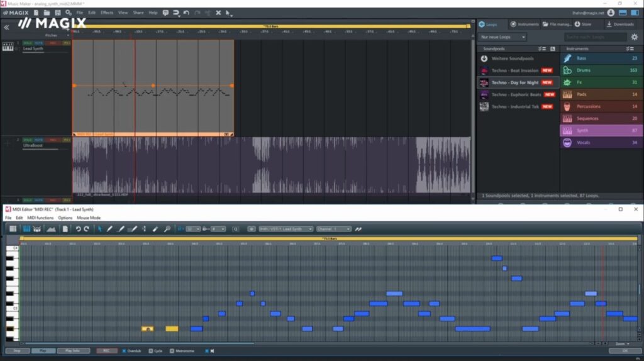This screenshot has height=361, width=644.
Task: Click the Stop button in the MIDI Editor
Action: coord(17,351)
